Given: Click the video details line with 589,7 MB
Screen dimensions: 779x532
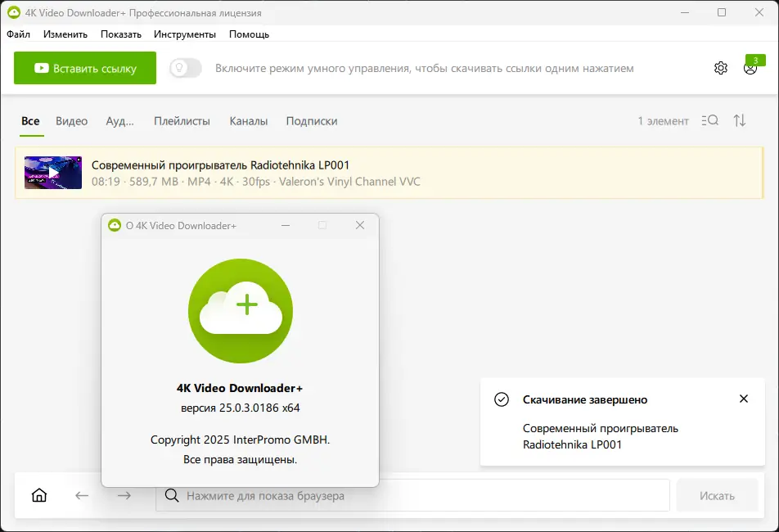Looking at the screenshot, I should 256,182.
